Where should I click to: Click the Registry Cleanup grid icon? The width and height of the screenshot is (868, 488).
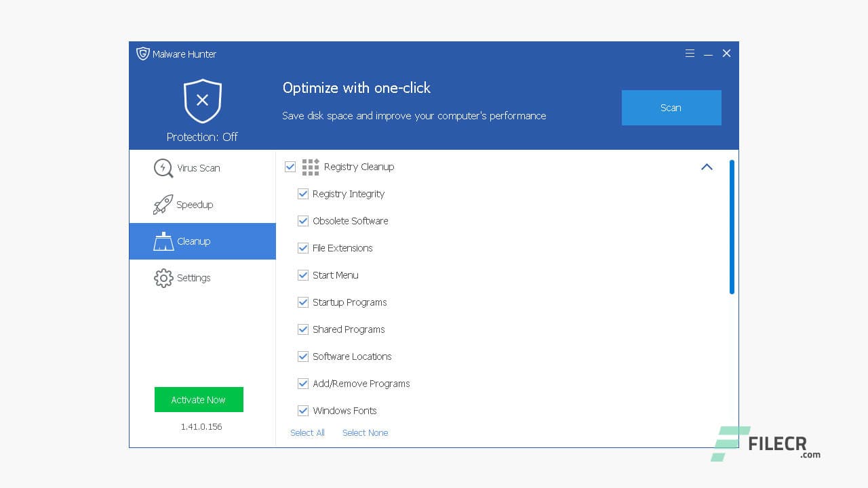tap(310, 167)
